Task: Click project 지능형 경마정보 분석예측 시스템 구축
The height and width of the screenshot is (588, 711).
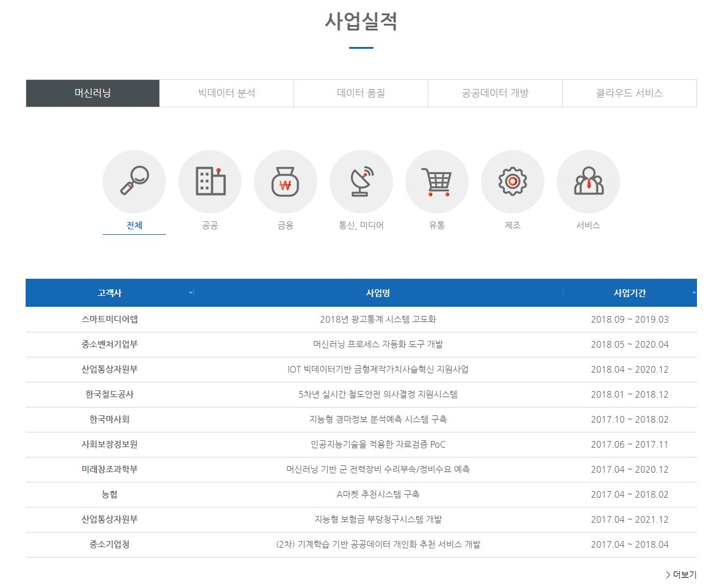Action: click(x=378, y=419)
